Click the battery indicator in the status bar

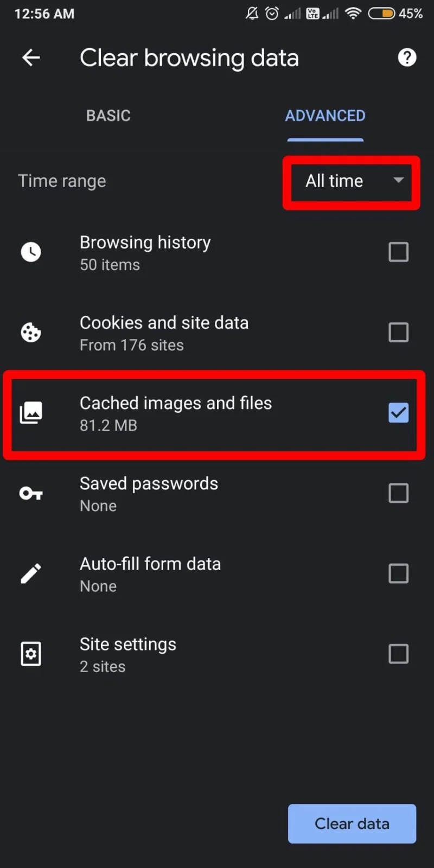coord(382,14)
